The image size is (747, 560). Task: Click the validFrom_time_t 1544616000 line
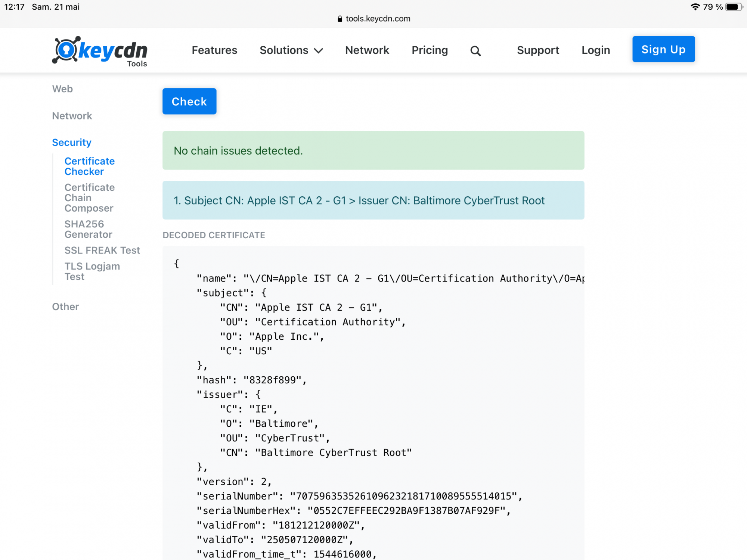[286, 554]
